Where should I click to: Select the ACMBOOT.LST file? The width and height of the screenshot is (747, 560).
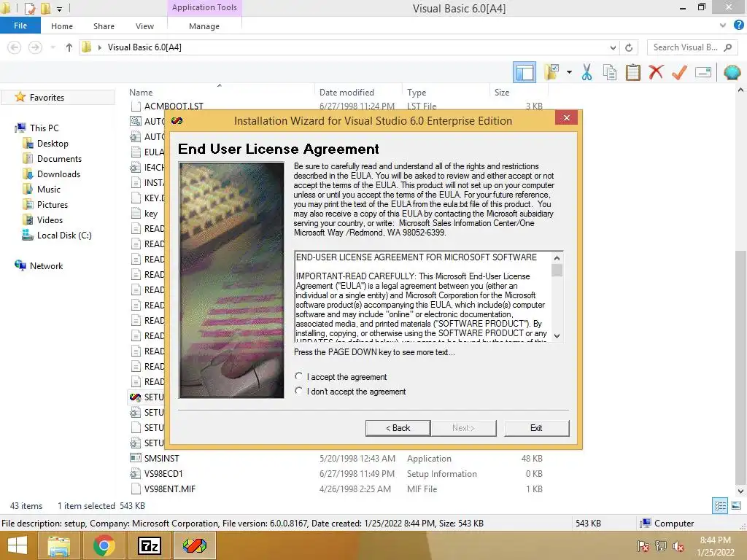click(x=174, y=106)
